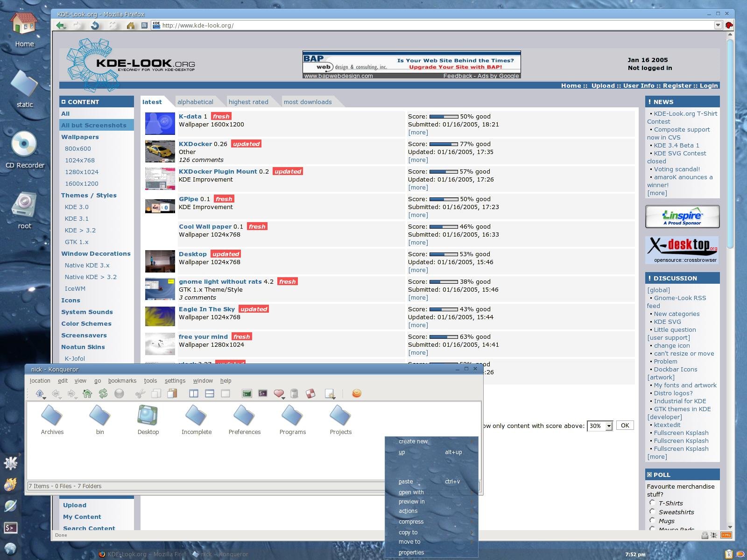Click Konqueror copy toolbar icon
The image size is (747, 560).
[x=156, y=393]
